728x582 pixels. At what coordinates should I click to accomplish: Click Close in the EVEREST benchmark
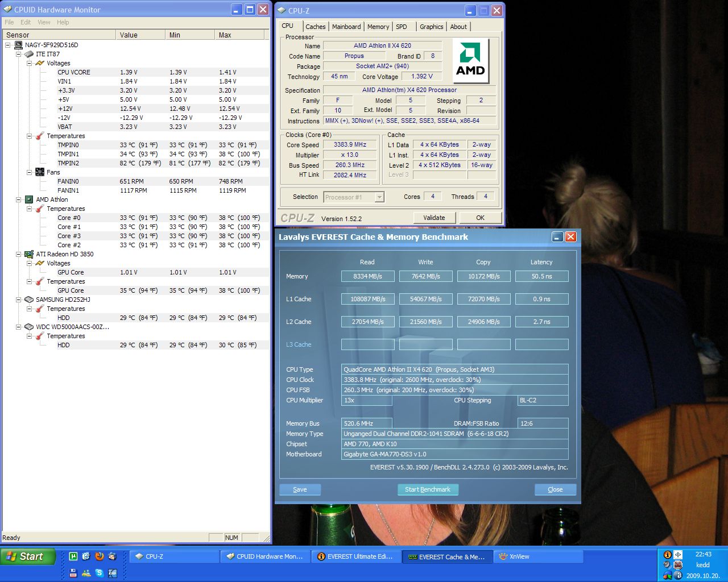[x=555, y=489]
